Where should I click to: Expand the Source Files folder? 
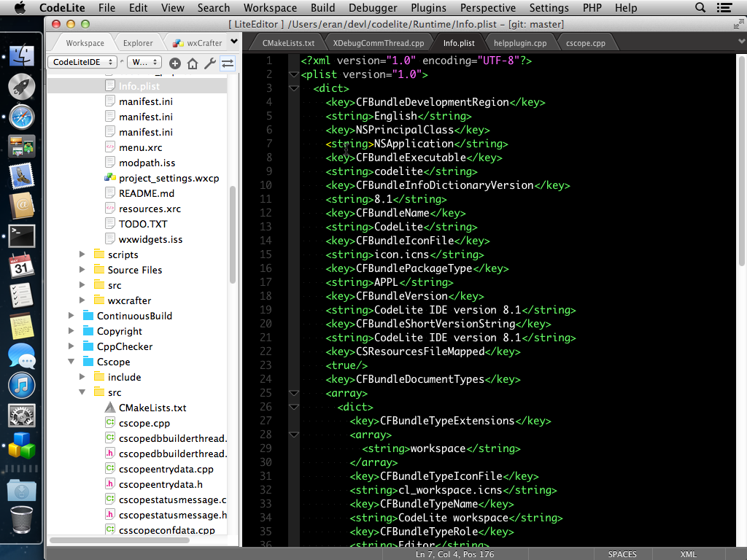82,270
